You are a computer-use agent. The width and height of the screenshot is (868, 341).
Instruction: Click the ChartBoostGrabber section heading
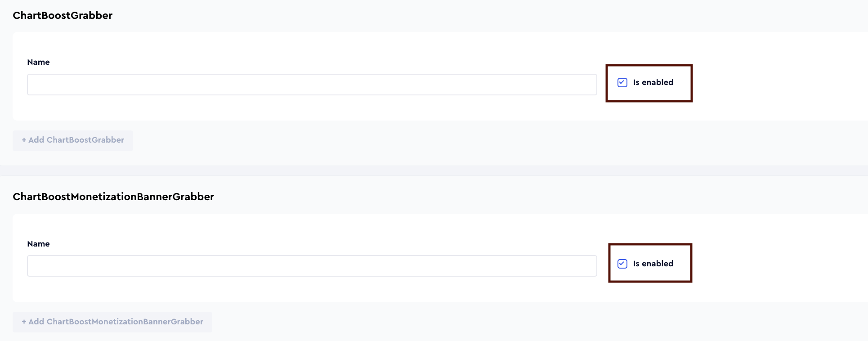click(x=63, y=15)
